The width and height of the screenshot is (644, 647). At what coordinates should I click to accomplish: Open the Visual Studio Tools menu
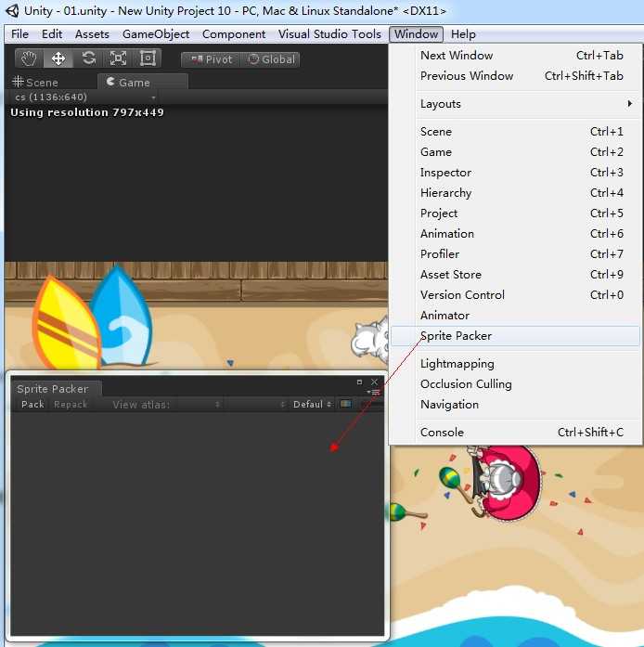pyautogui.click(x=329, y=33)
